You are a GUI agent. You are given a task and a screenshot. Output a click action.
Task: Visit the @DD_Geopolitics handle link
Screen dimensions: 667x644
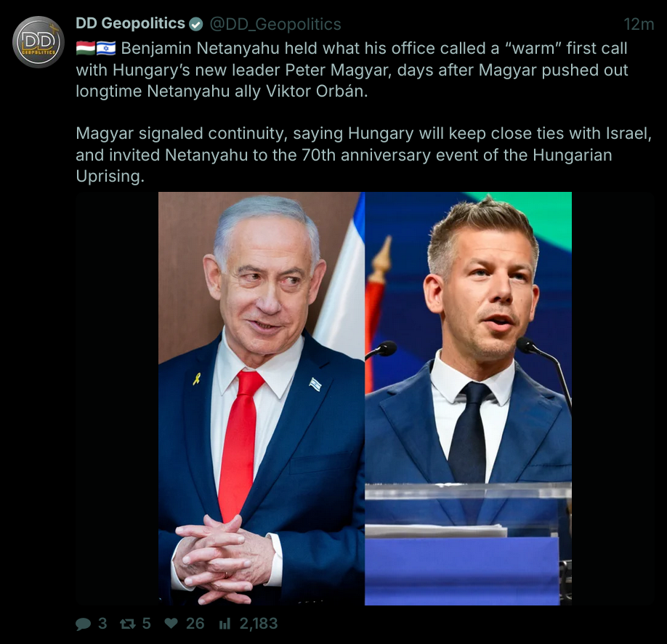(x=275, y=24)
